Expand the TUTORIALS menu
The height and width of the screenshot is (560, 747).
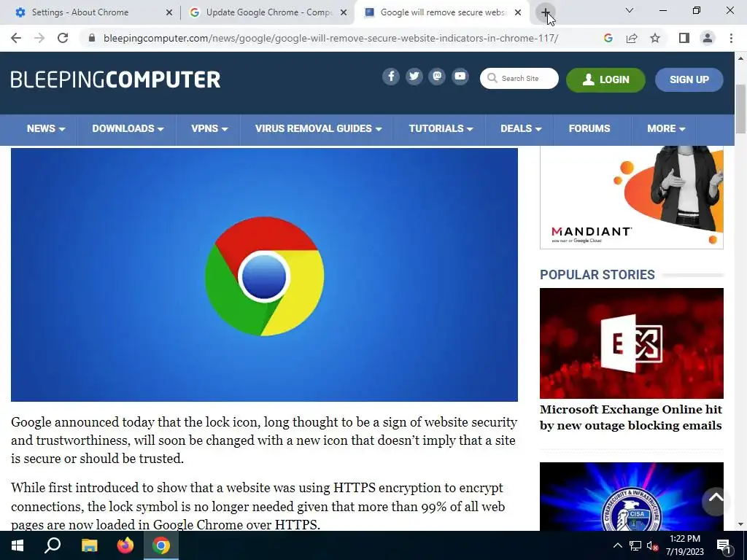[x=441, y=128]
